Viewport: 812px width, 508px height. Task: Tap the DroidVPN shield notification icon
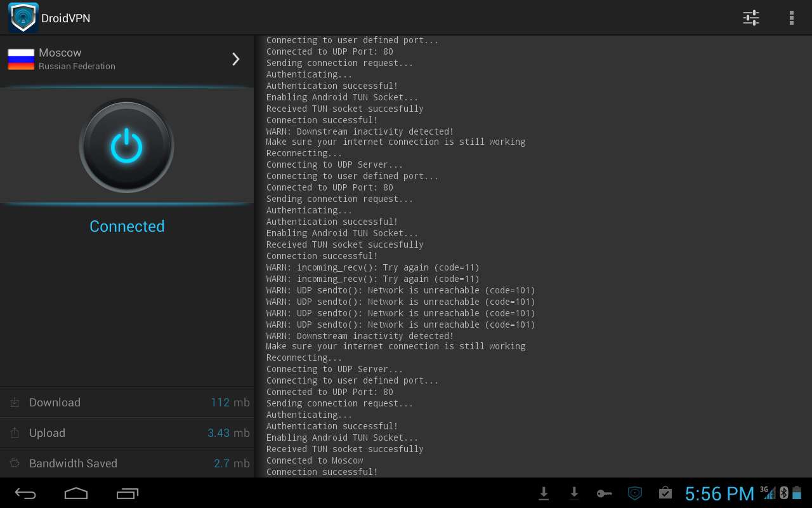click(x=634, y=493)
